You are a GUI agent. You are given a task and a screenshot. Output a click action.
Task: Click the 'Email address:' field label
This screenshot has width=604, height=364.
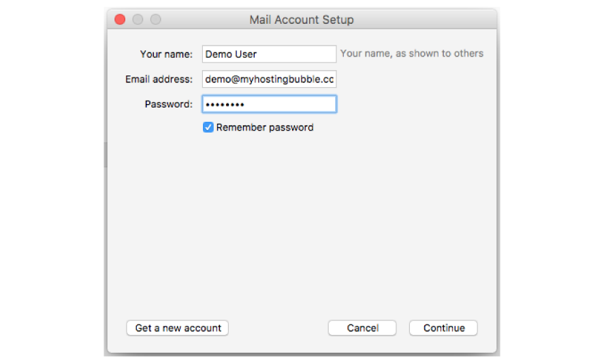(159, 80)
